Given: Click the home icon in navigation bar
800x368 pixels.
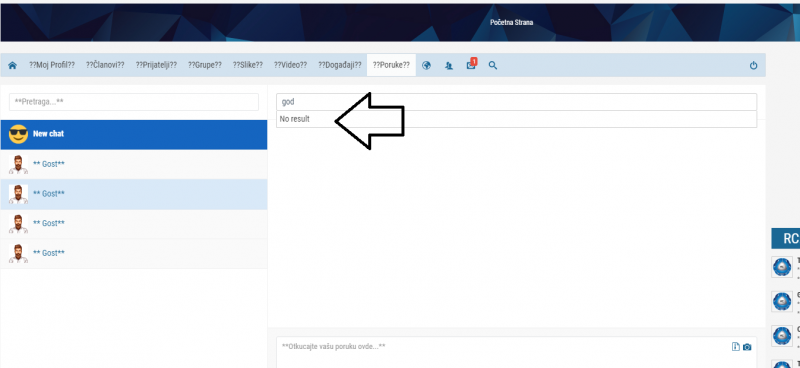Looking at the screenshot, I should pos(12,65).
